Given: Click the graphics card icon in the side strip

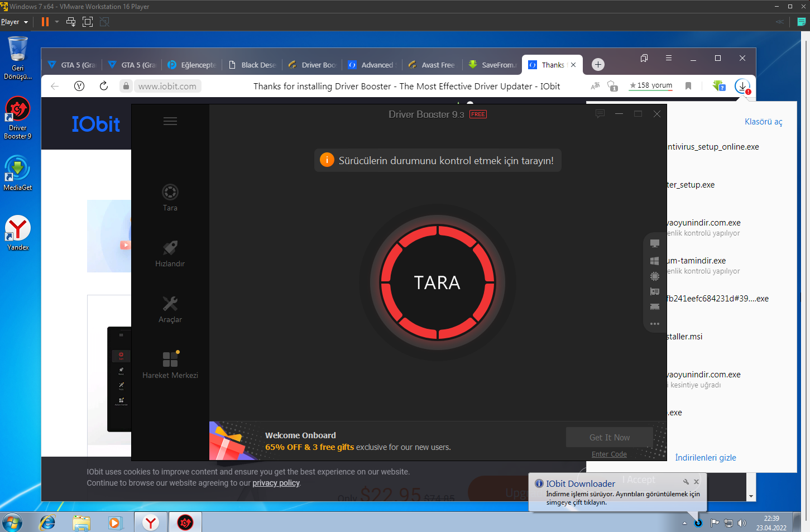Looking at the screenshot, I should click(x=655, y=291).
